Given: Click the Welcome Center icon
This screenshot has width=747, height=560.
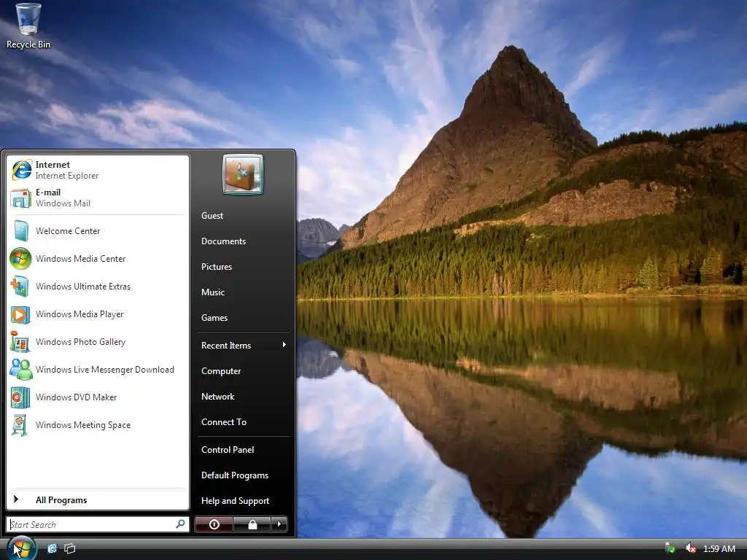Looking at the screenshot, I should (21, 231).
